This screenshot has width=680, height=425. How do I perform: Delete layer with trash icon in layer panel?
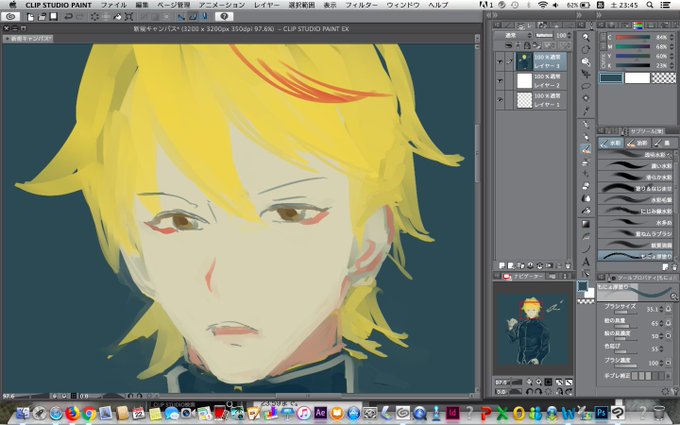[567, 265]
